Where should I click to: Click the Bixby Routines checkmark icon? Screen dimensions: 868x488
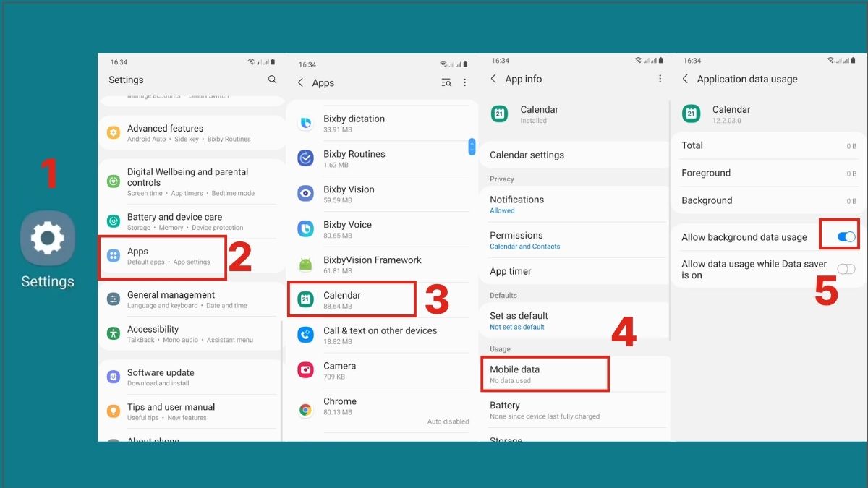coord(306,158)
